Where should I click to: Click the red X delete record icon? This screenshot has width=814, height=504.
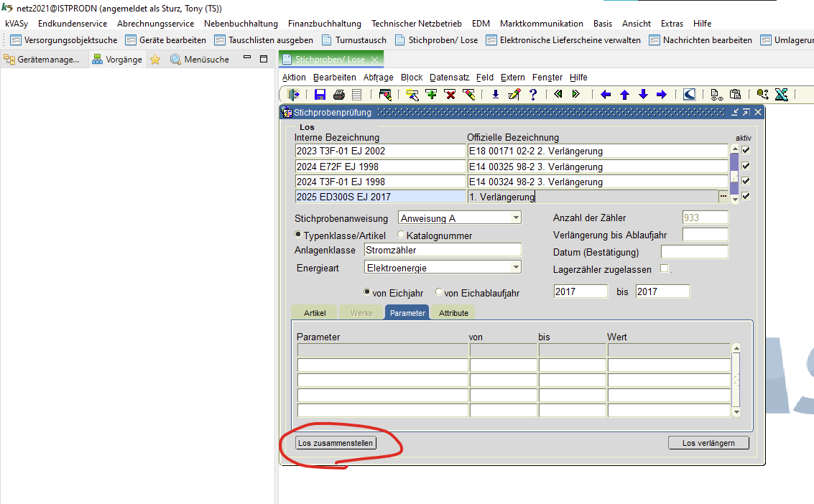[x=450, y=94]
